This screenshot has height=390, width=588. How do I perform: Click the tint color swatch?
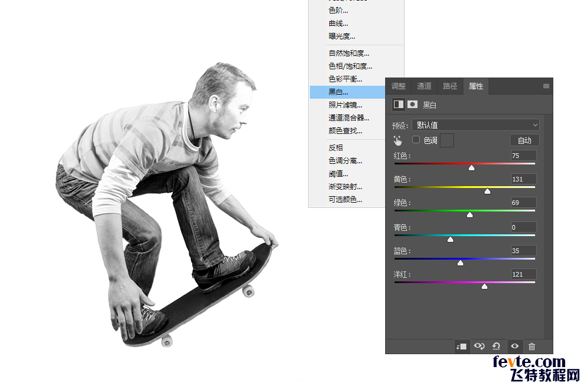447,140
